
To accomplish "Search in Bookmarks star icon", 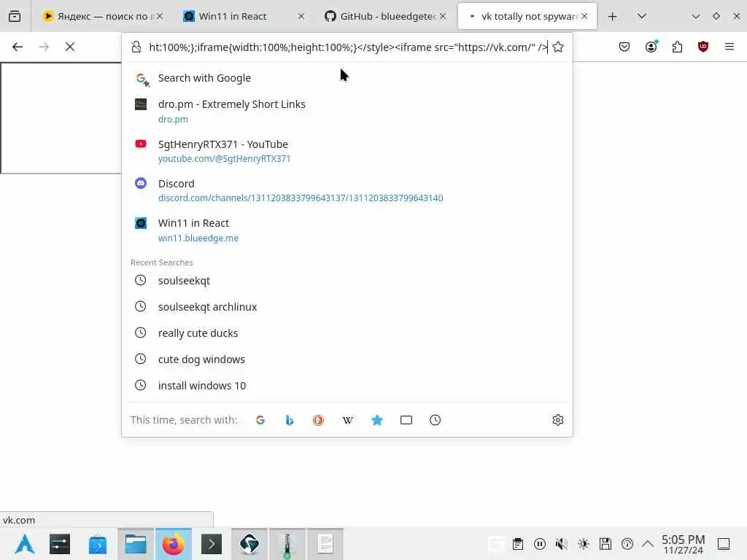I will [x=377, y=420].
